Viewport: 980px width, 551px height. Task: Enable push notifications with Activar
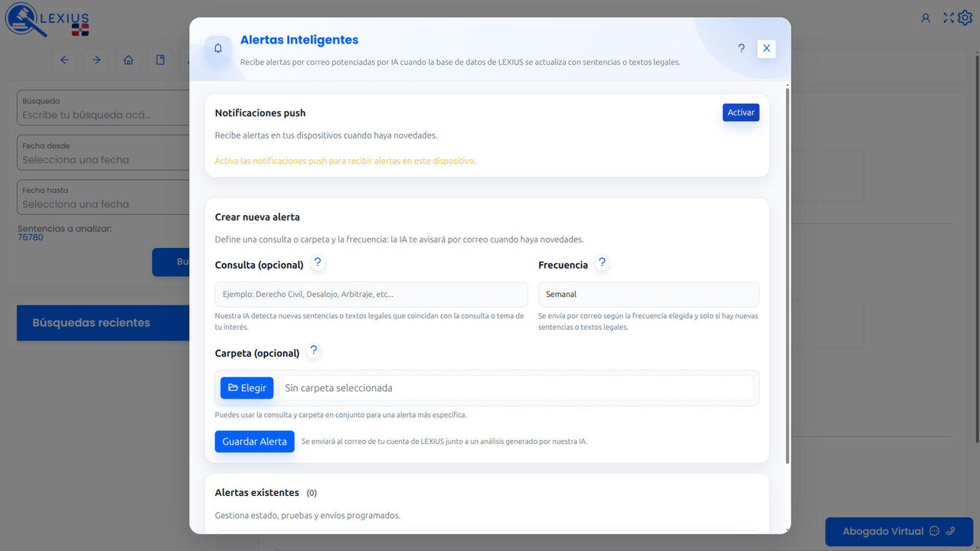(740, 112)
